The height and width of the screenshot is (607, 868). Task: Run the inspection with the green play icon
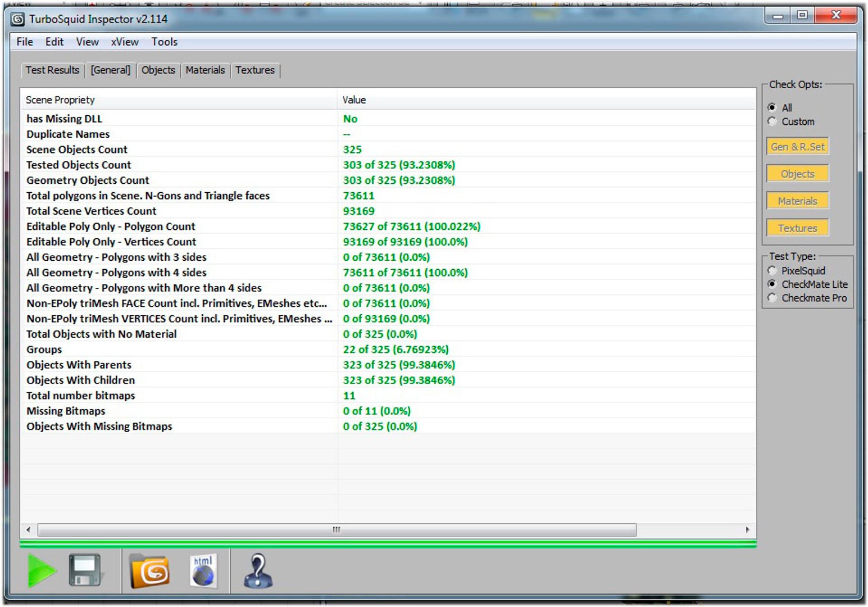click(x=42, y=571)
